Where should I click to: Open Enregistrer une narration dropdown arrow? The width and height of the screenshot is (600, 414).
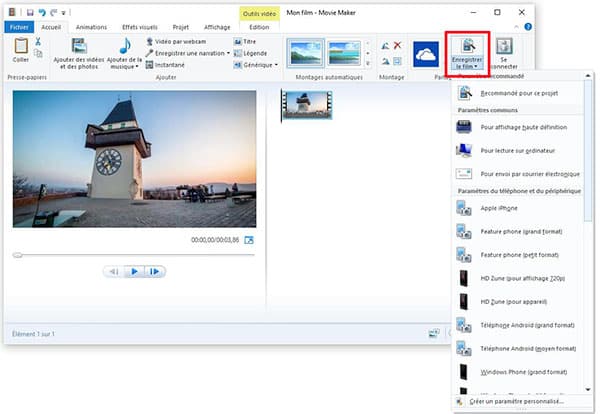228,53
